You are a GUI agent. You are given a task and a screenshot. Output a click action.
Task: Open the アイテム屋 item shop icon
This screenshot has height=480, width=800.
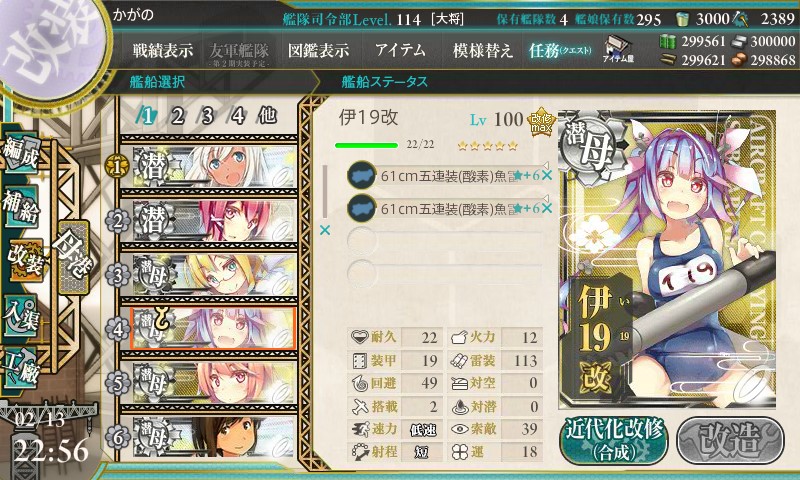click(618, 50)
